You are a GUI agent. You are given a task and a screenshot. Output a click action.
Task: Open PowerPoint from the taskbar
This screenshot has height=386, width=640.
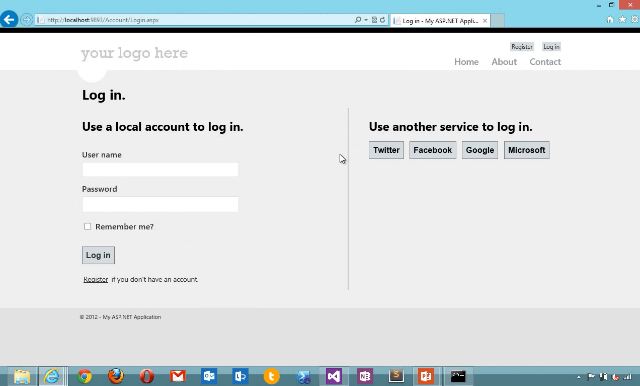click(426, 376)
